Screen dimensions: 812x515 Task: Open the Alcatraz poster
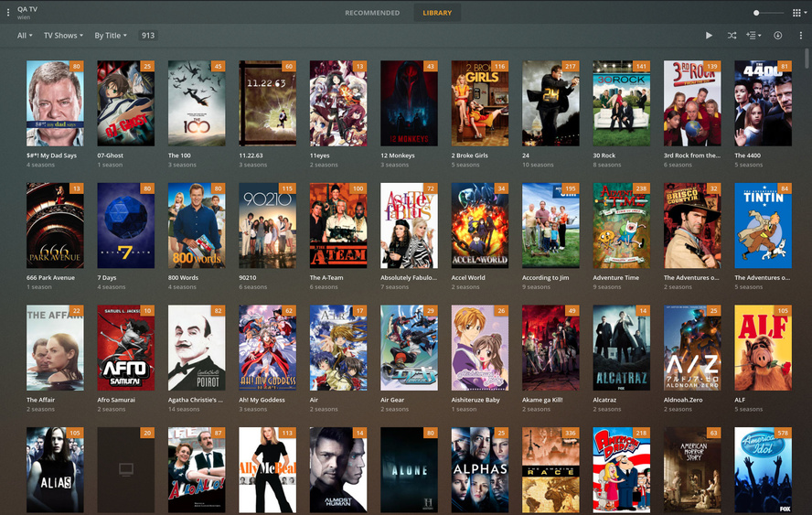click(622, 348)
